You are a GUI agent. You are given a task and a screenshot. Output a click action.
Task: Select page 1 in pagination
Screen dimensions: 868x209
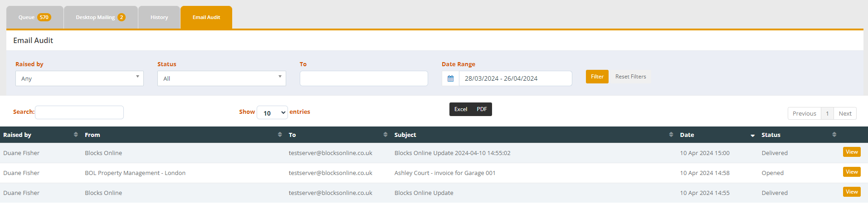pyautogui.click(x=827, y=113)
